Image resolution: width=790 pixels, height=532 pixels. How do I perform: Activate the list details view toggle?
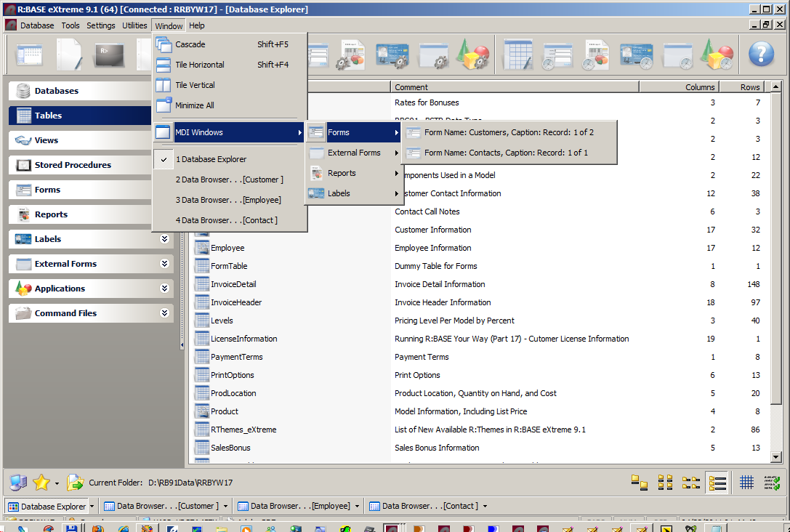717,482
